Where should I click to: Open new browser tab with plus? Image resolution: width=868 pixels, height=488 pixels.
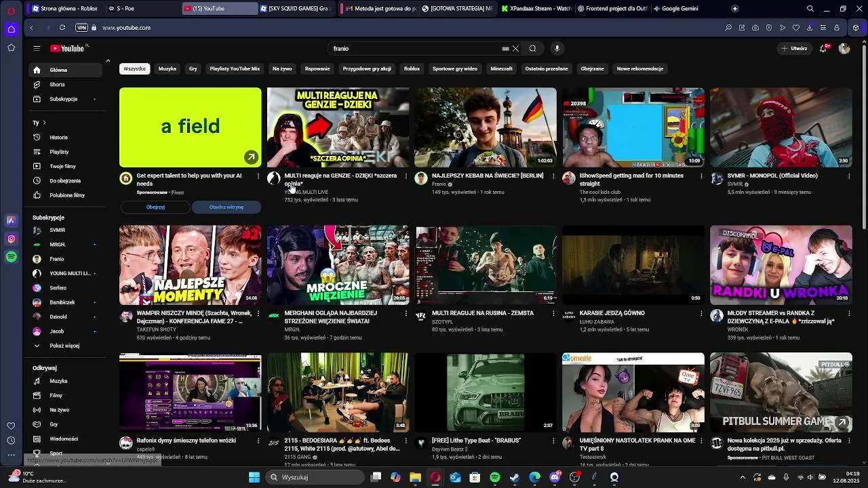(x=734, y=9)
